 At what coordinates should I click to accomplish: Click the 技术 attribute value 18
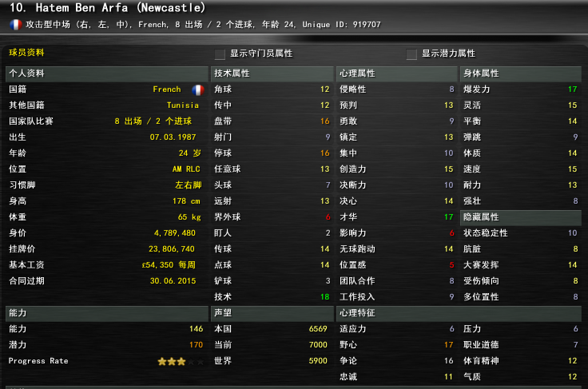(x=324, y=297)
